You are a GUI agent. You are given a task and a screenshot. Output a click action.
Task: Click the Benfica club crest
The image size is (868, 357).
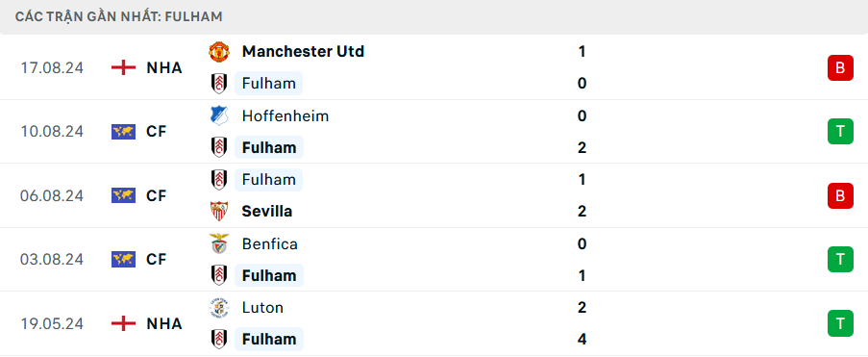218,243
